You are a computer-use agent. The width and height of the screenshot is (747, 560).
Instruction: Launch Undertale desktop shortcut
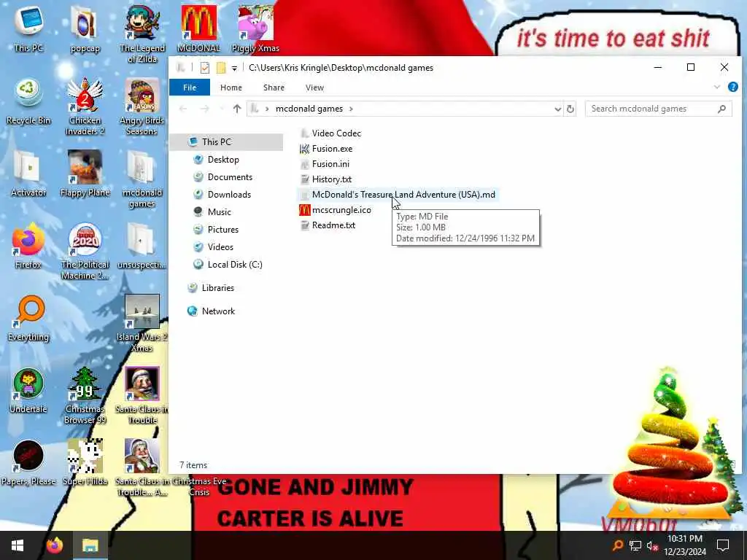(28, 391)
